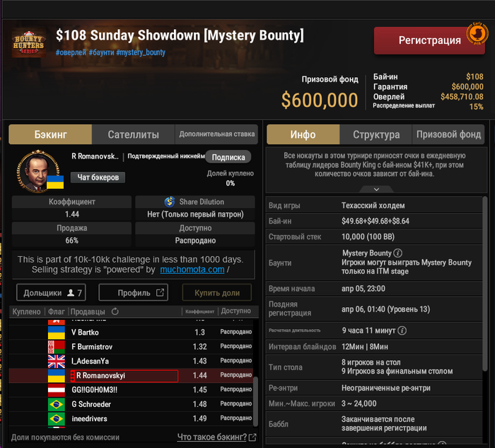
Task: Open the Призовой фонд tab
Action: (448, 134)
